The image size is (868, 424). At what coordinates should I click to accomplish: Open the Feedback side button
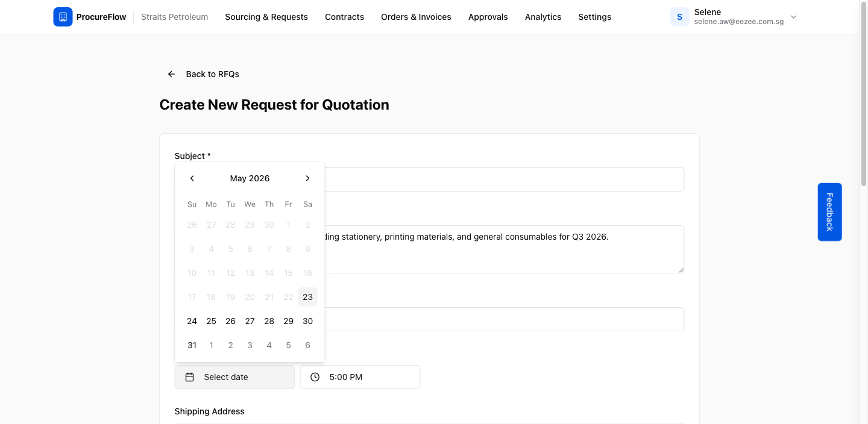coord(829,212)
